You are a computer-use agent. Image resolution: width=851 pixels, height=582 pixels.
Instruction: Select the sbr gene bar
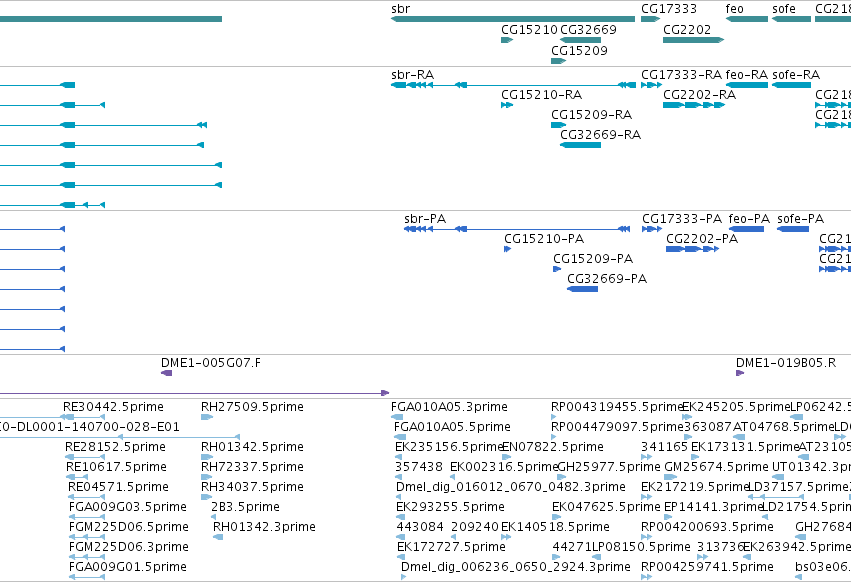click(513, 19)
